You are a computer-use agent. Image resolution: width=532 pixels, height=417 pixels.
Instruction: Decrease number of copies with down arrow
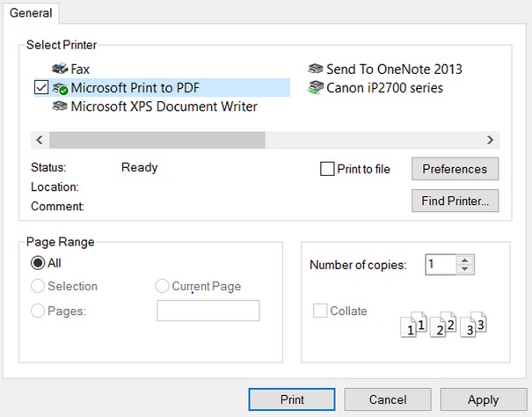(465, 269)
